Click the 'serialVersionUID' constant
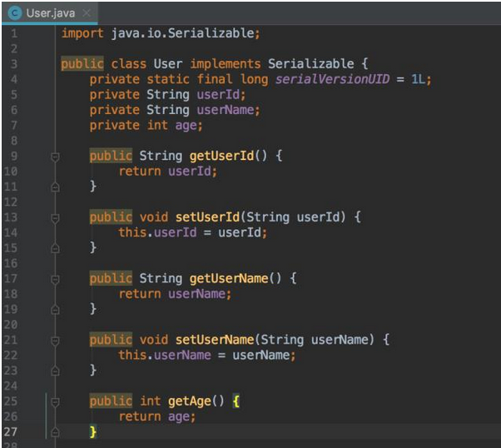 [x=332, y=79]
